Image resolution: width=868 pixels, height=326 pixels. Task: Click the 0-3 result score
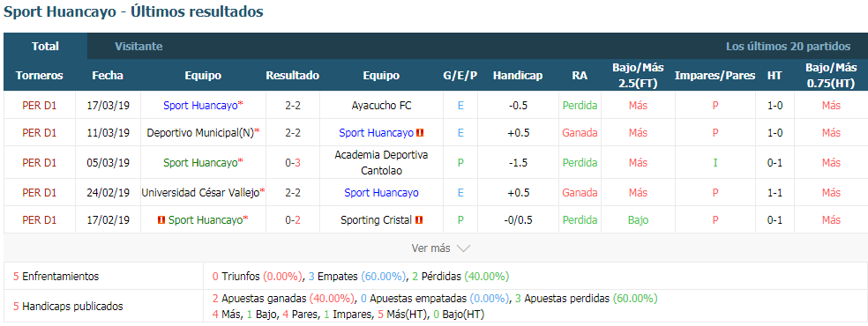pos(292,162)
